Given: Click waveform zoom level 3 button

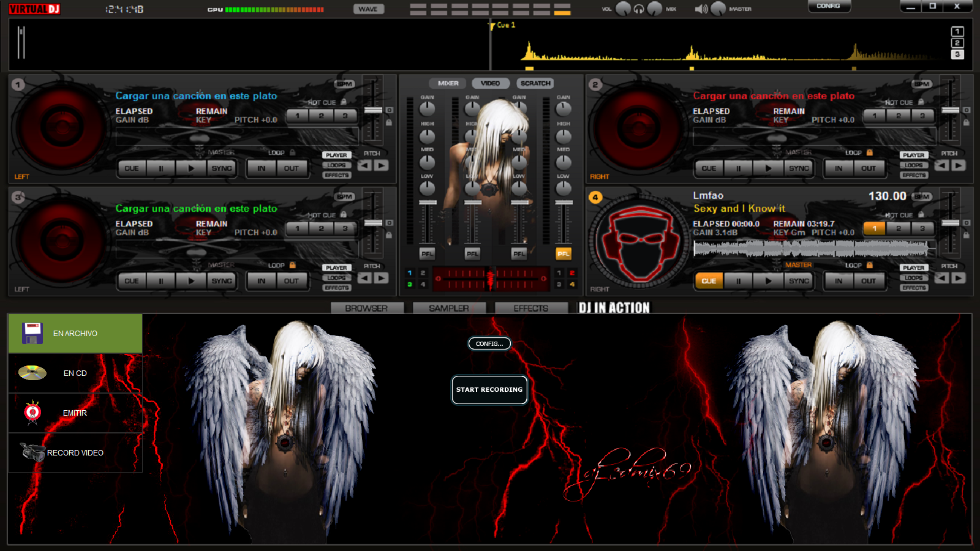Looking at the screenshot, I should tap(957, 54).
